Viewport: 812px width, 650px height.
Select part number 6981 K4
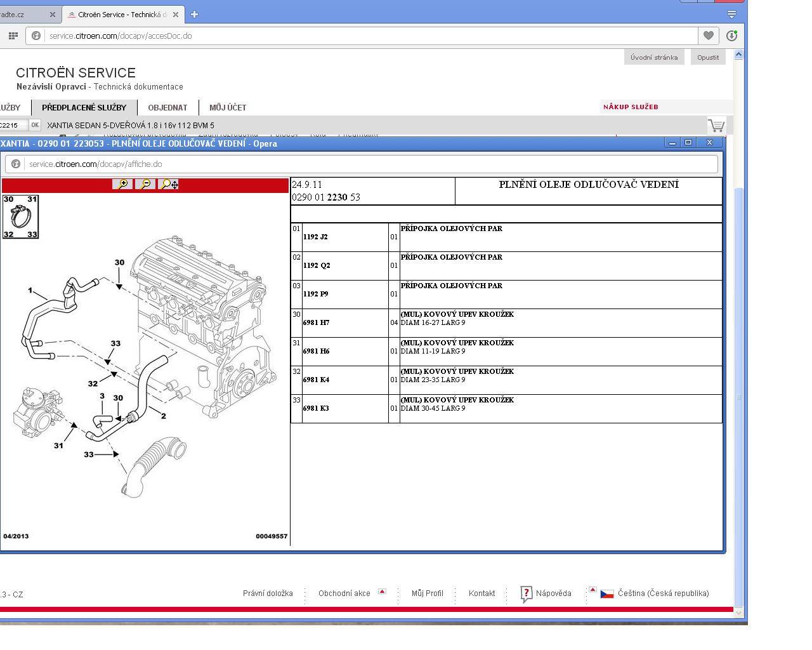(x=316, y=380)
